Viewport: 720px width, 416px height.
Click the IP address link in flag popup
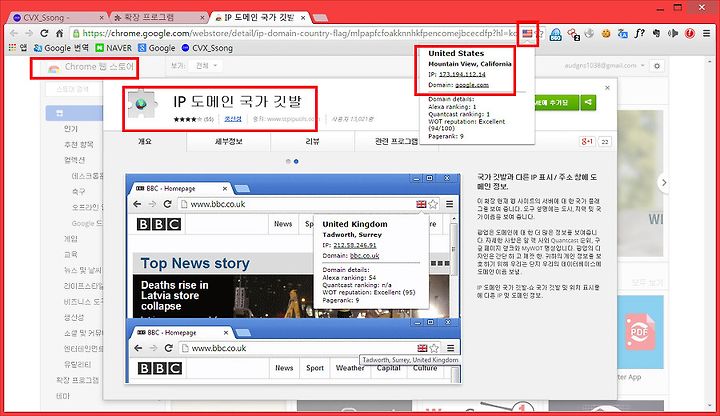462,74
